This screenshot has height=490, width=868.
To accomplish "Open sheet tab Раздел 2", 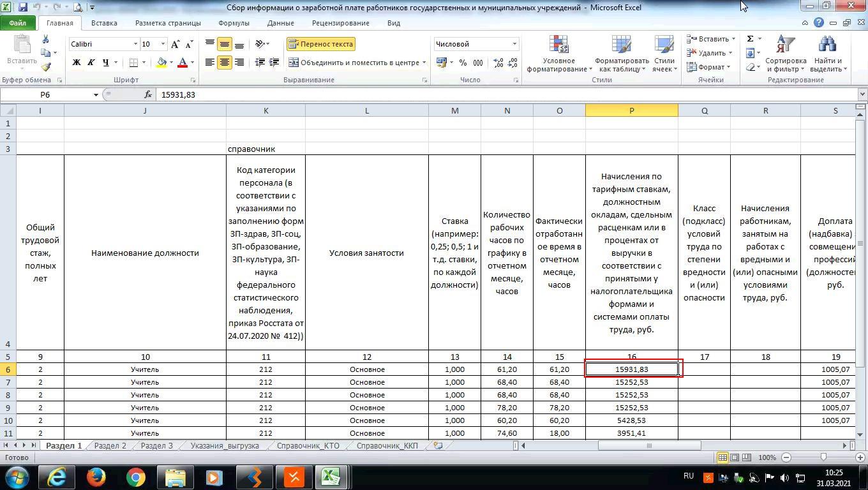I will point(110,446).
